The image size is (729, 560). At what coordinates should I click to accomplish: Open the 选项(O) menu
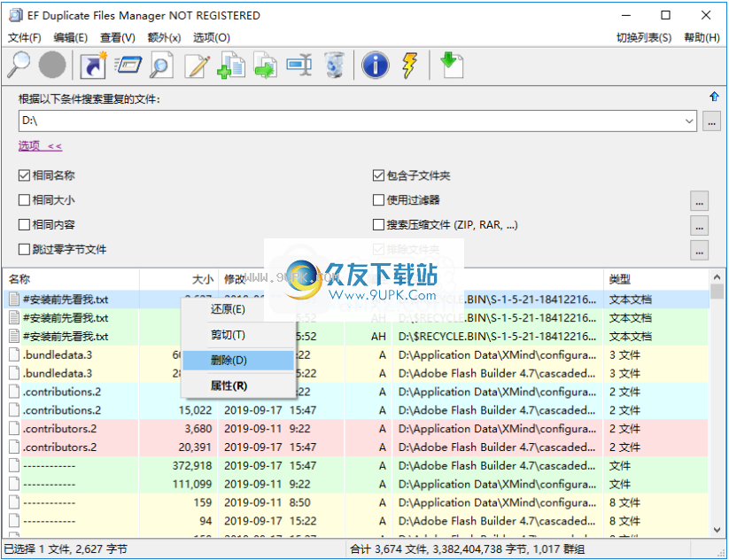(212, 38)
